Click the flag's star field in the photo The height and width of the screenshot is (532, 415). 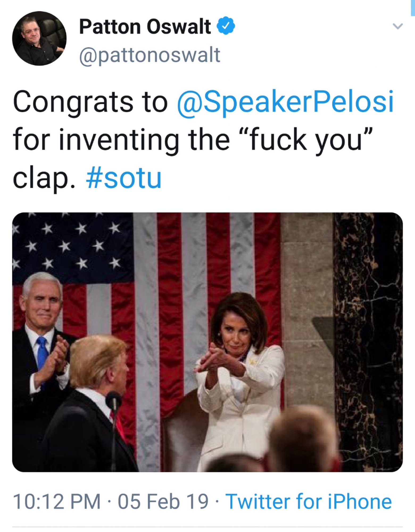(x=72, y=247)
